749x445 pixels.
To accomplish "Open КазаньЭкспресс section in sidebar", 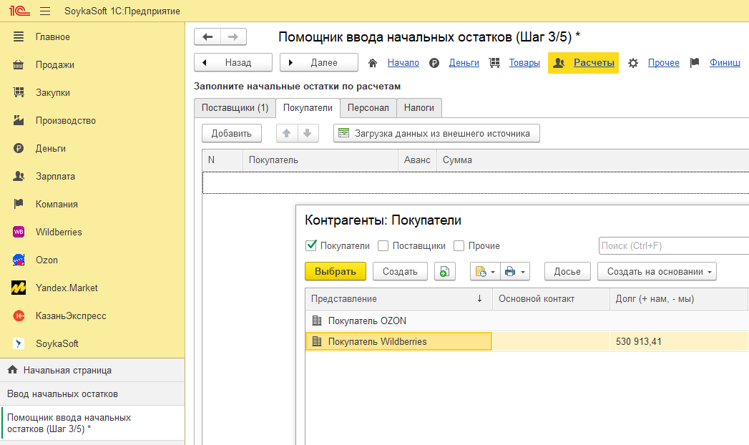I will pos(70,316).
